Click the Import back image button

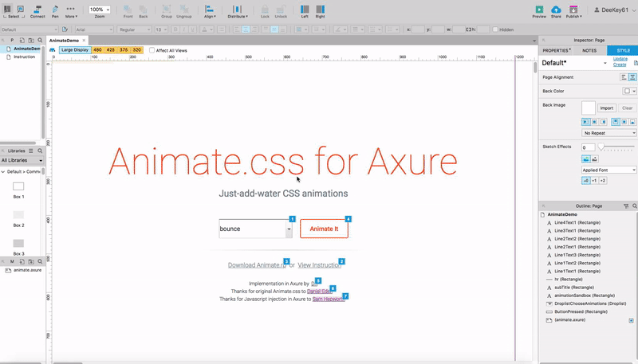pyautogui.click(x=606, y=108)
